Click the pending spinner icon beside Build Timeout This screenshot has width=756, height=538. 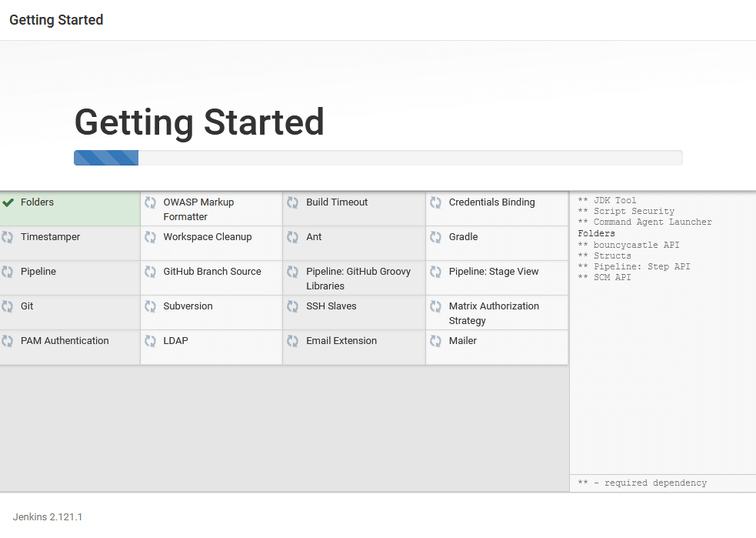[x=293, y=202]
